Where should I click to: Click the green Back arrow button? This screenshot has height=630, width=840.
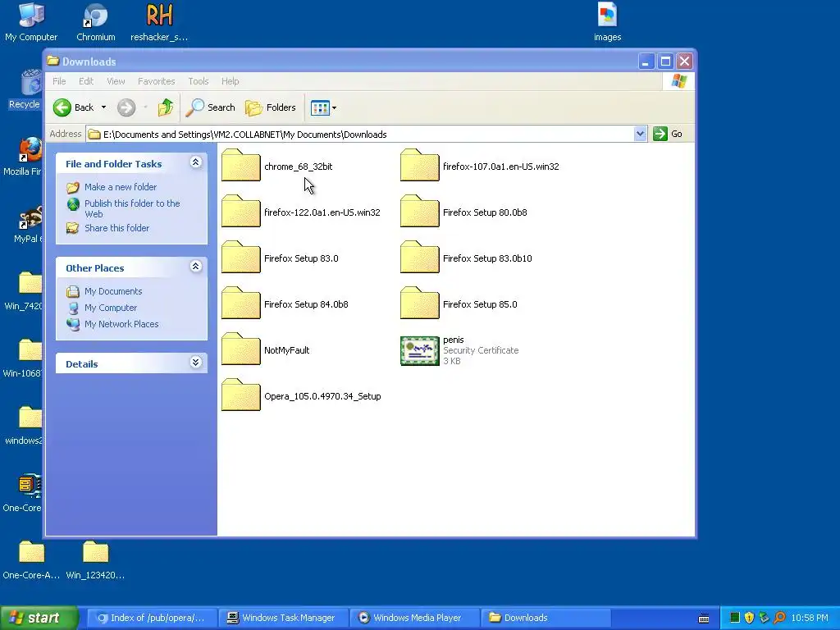pyautogui.click(x=62, y=107)
